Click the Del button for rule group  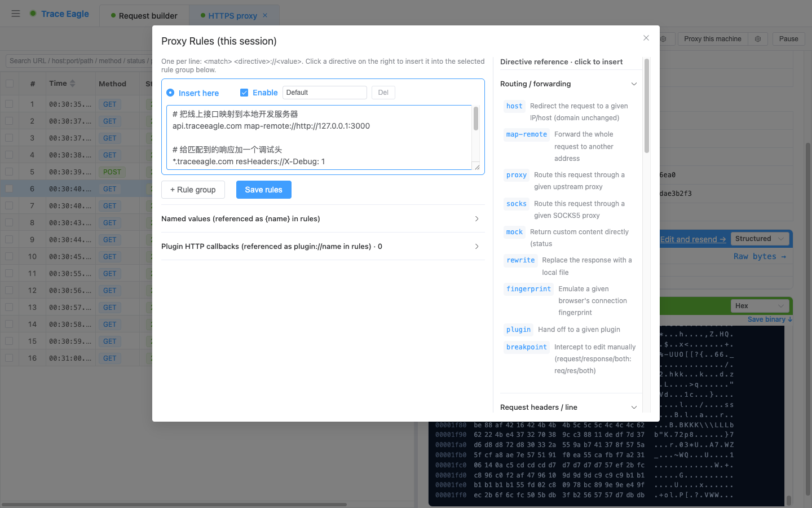pyautogui.click(x=383, y=93)
